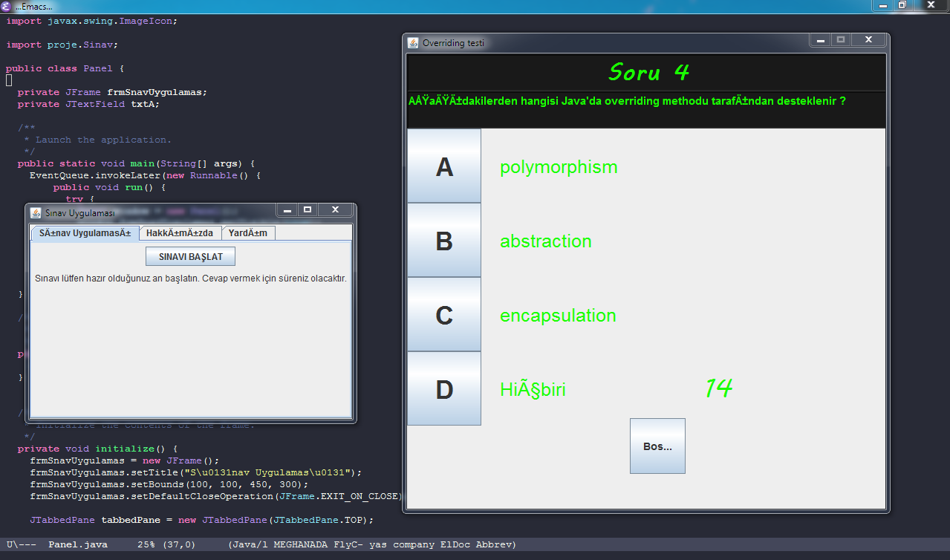Click the public static void main line
The height and width of the screenshot is (560, 950).
(136, 163)
